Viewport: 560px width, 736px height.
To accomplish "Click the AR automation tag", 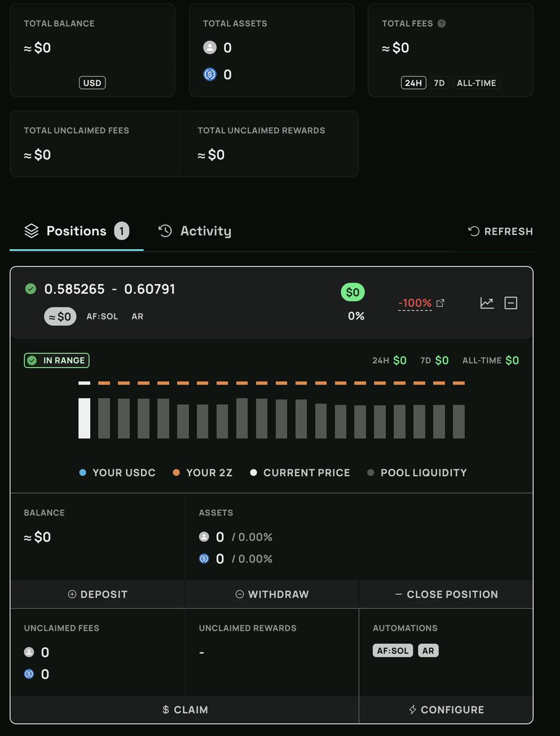I will [428, 651].
